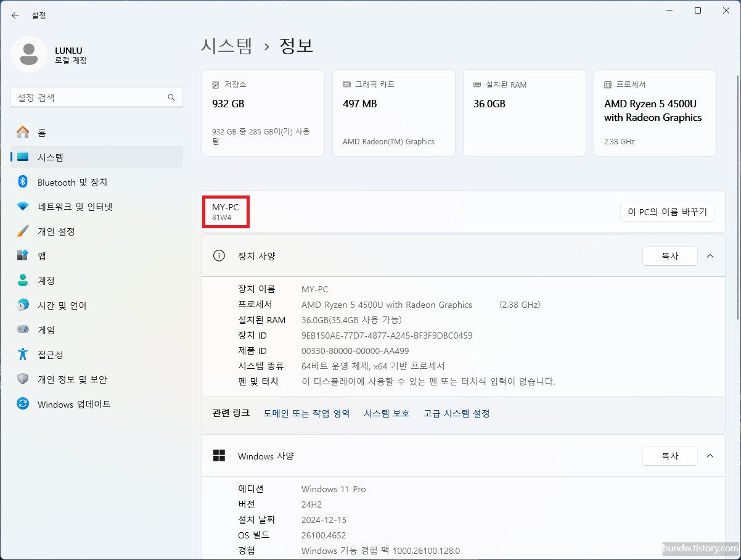Open 네트워크 및 인터넷 settings
The image size is (741, 560).
click(x=97, y=207)
